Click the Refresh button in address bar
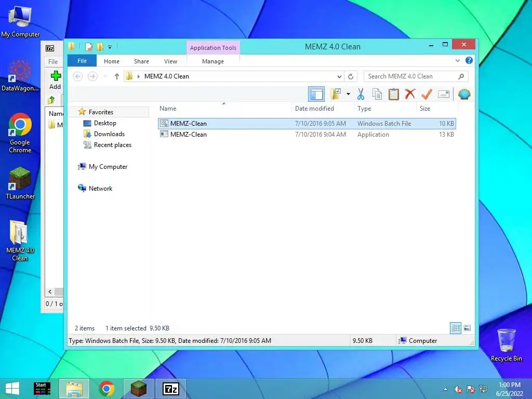Viewport: 532px width, 399px height. tap(351, 77)
